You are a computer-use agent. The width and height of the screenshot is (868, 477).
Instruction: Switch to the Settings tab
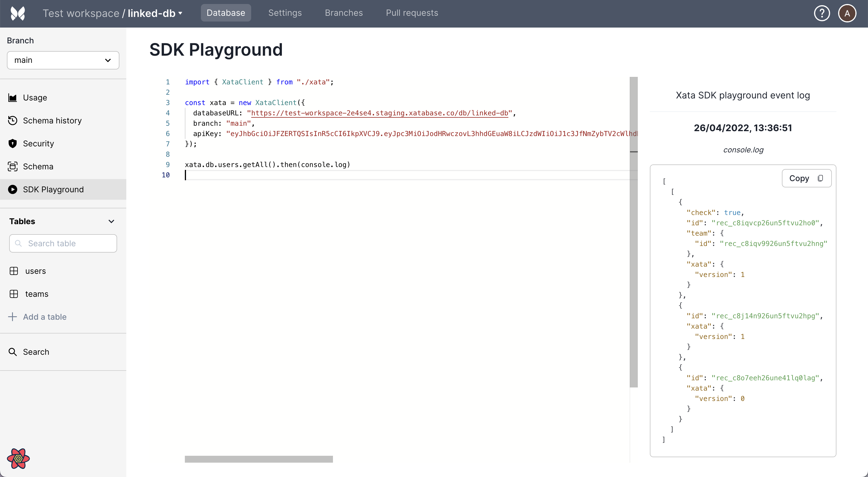(285, 13)
